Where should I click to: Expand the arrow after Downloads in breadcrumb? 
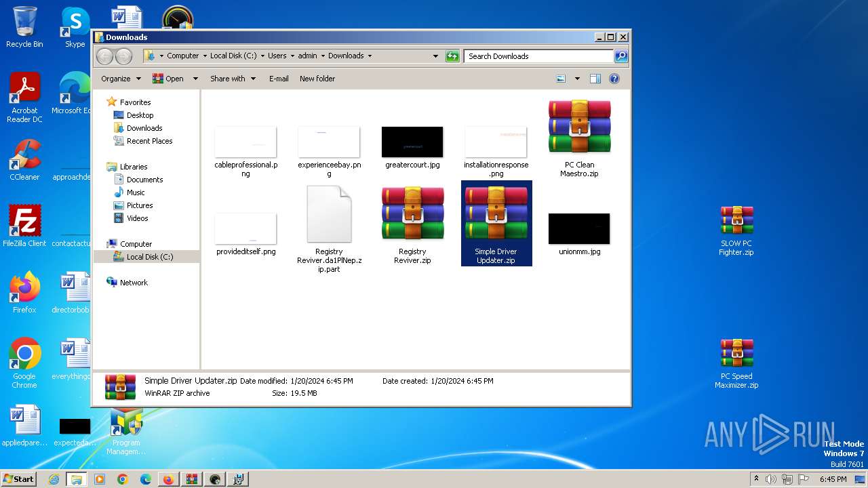point(370,56)
